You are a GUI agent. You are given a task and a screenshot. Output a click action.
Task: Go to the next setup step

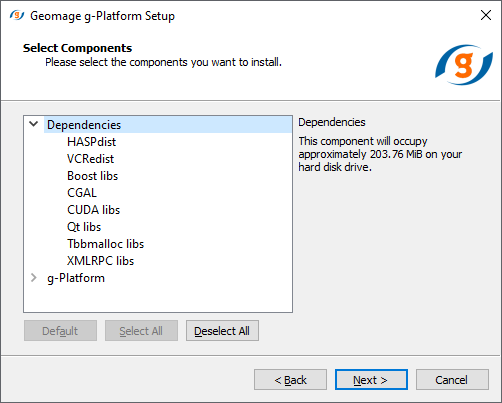click(x=371, y=379)
